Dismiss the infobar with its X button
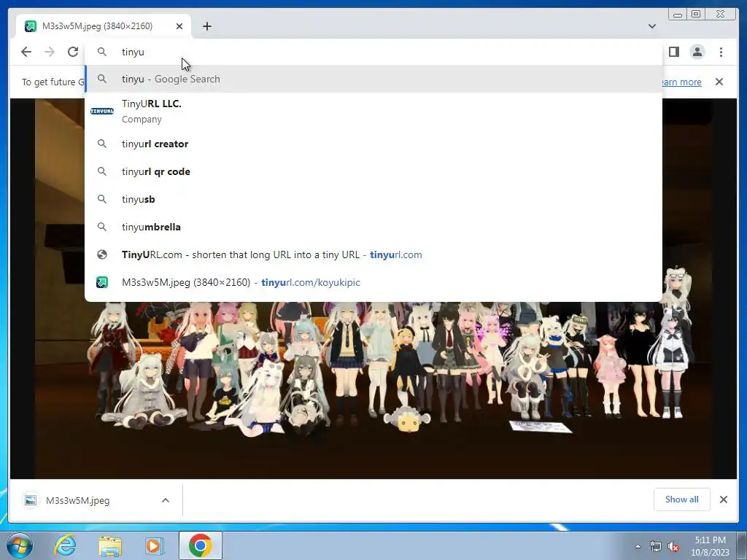Screen dimensions: 747x560 (x=719, y=82)
